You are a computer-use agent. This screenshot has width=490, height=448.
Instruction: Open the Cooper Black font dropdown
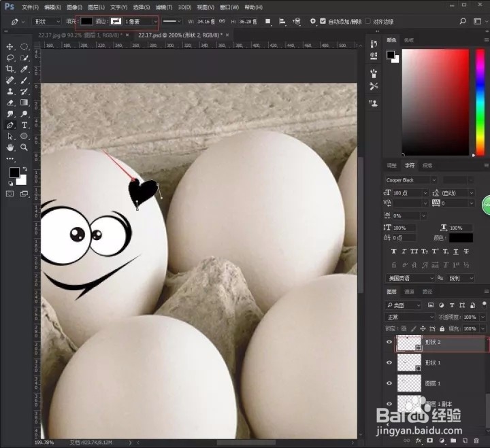(410, 180)
